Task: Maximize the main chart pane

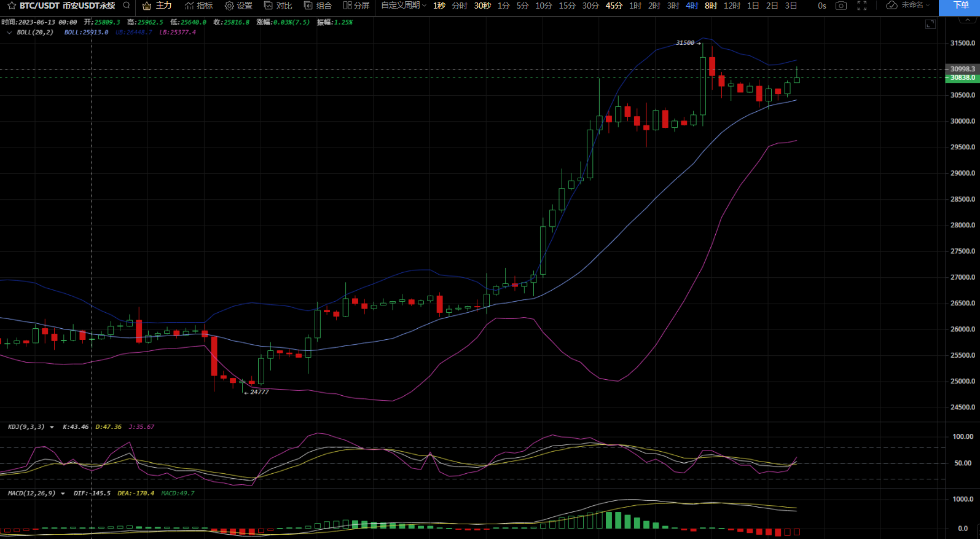Action: (x=930, y=24)
